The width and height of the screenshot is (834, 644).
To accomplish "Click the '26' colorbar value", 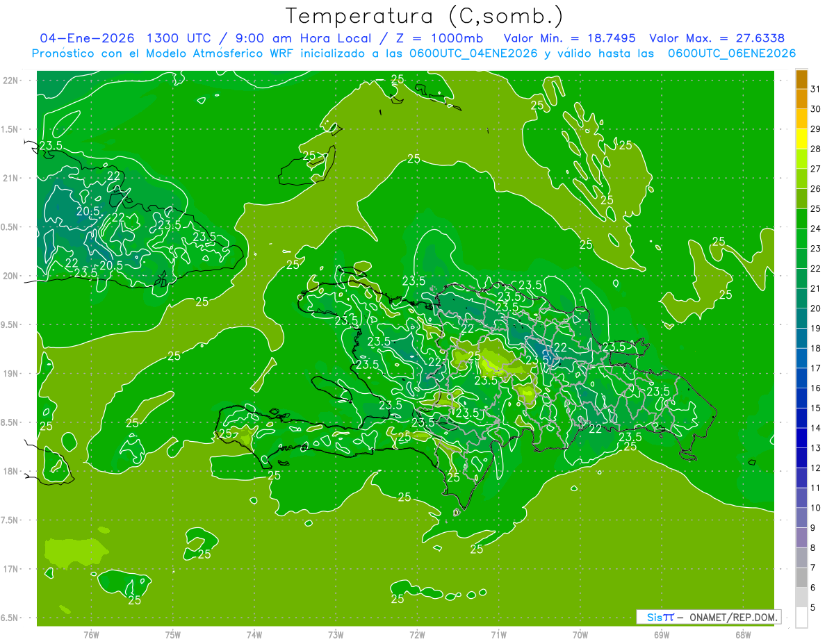I will click(816, 189).
